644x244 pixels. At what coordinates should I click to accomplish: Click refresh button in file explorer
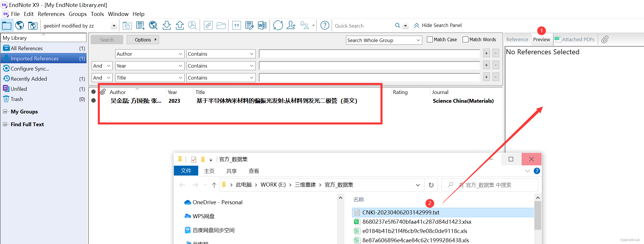click(x=431, y=185)
